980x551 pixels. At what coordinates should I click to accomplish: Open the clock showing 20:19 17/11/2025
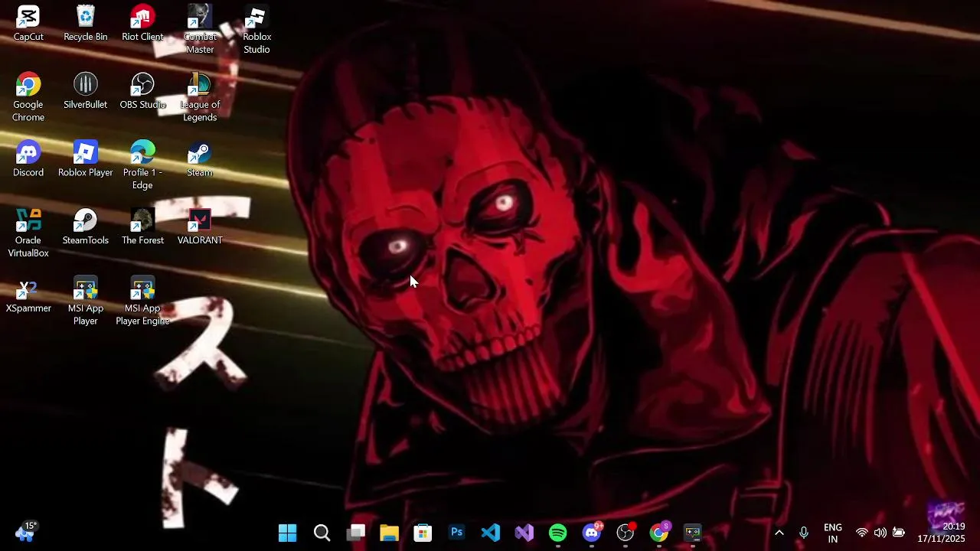(942, 533)
